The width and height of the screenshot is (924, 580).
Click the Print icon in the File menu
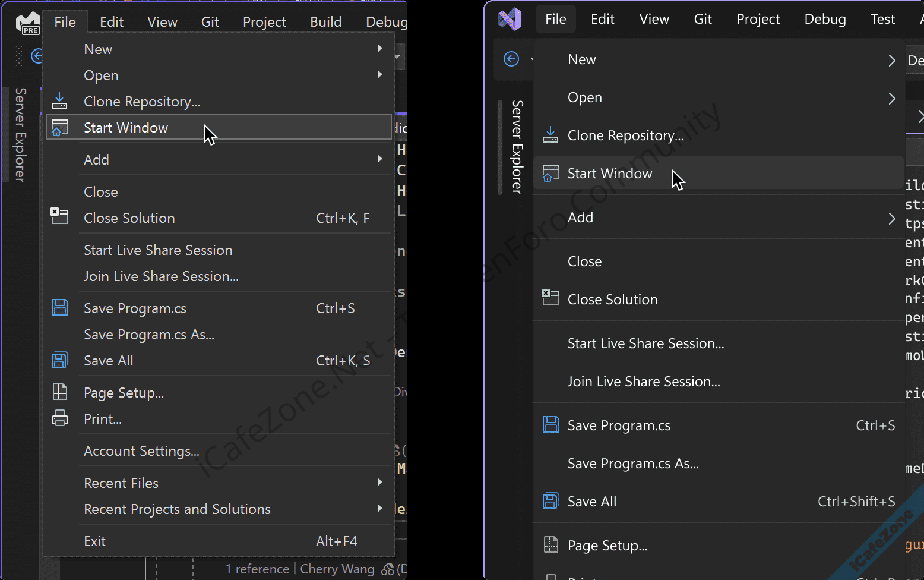point(60,419)
